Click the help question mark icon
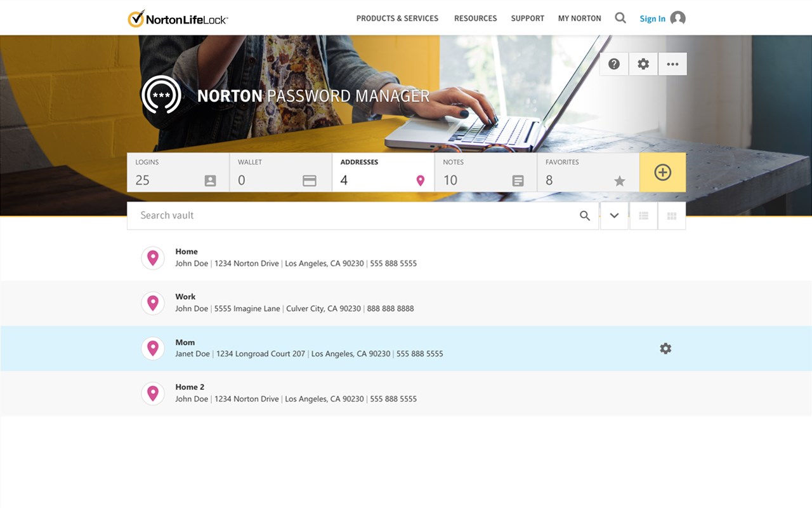The height and width of the screenshot is (508, 812). pyautogui.click(x=614, y=64)
